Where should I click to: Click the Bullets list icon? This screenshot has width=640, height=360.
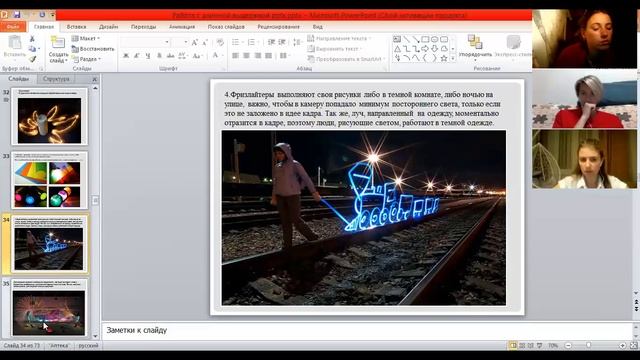(237, 42)
